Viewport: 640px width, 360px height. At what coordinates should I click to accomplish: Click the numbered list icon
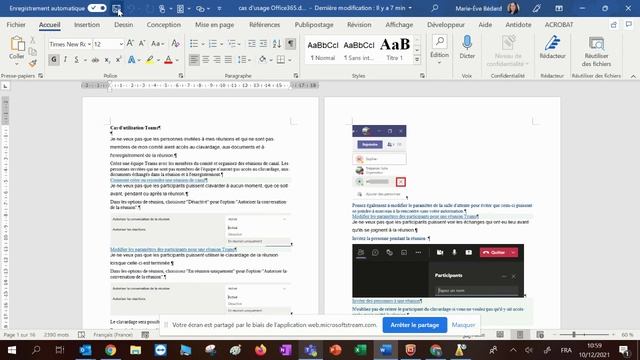[213, 44]
